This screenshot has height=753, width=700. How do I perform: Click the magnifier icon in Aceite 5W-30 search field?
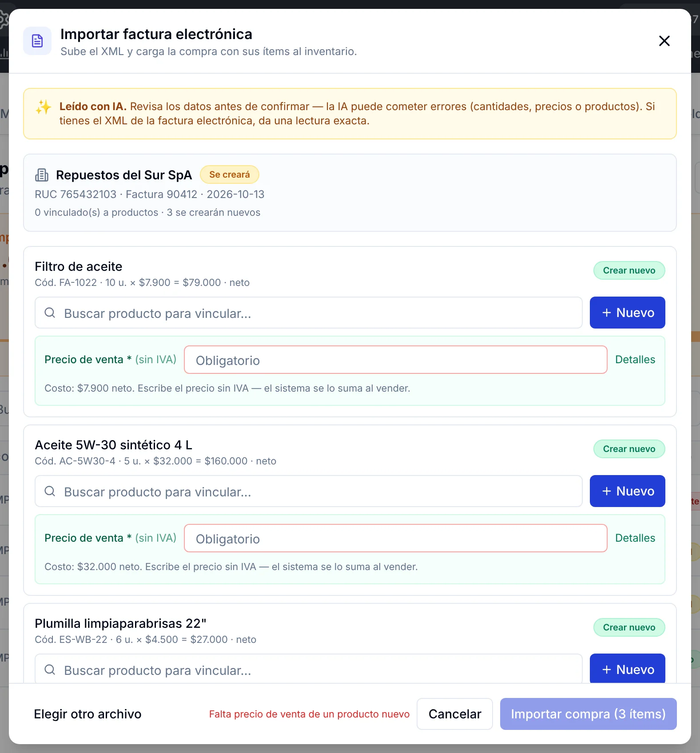coord(50,491)
